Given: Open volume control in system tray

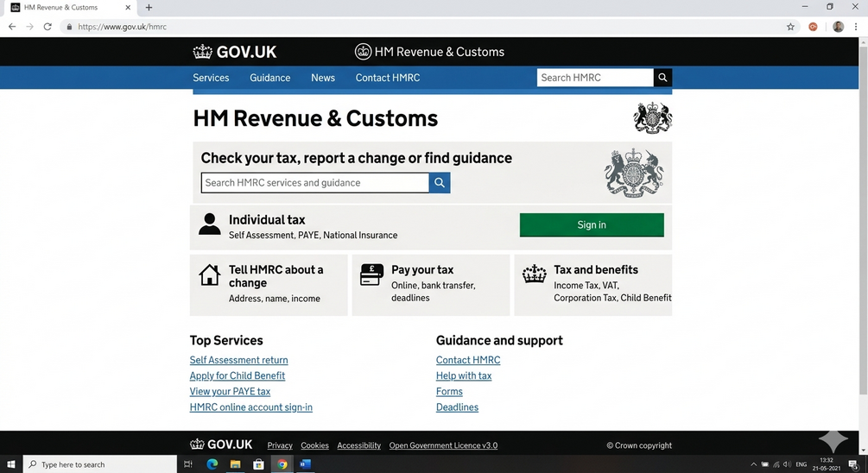Looking at the screenshot, I should pyautogui.click(x=787, y=464).
